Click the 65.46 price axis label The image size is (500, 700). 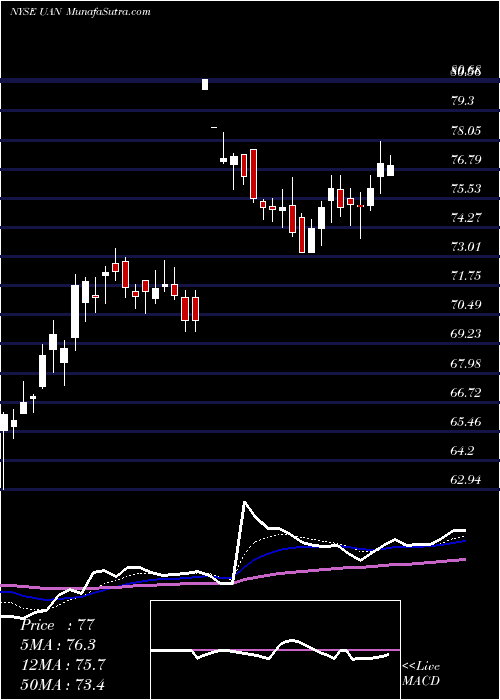coord(466,421)
